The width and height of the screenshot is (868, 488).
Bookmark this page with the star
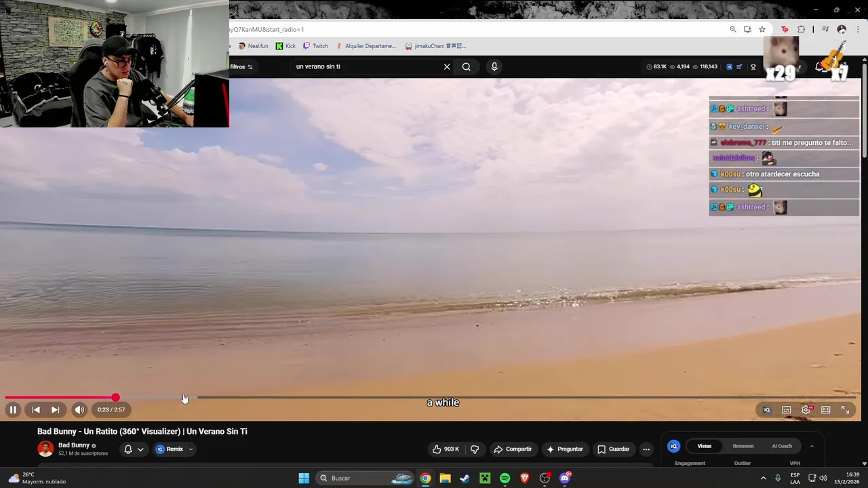(x=762, y=29)
